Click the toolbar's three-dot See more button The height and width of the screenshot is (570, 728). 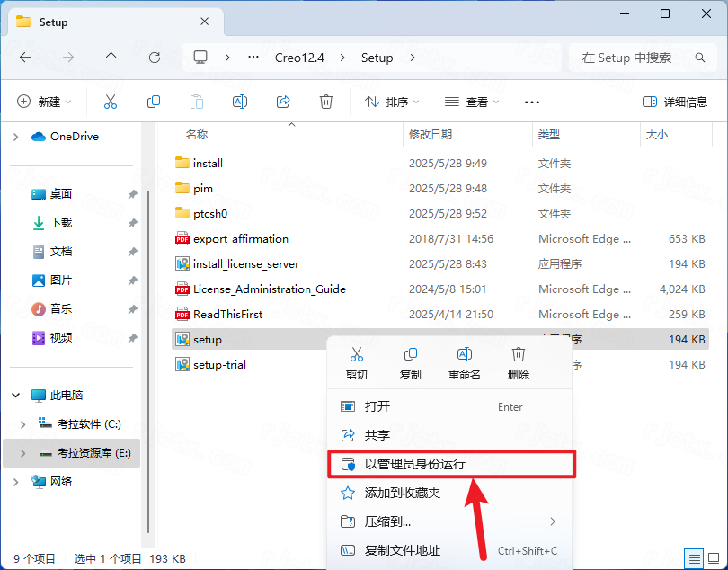coord(531,102)
